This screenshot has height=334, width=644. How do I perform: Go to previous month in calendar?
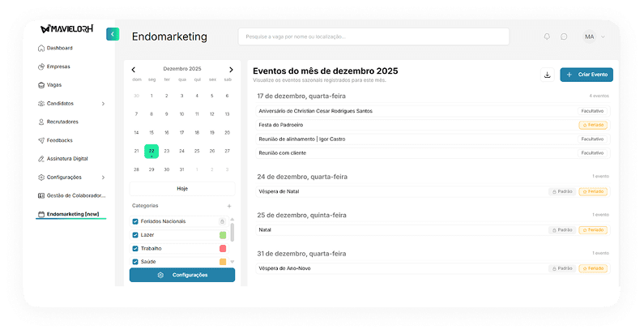coord(134,70)
